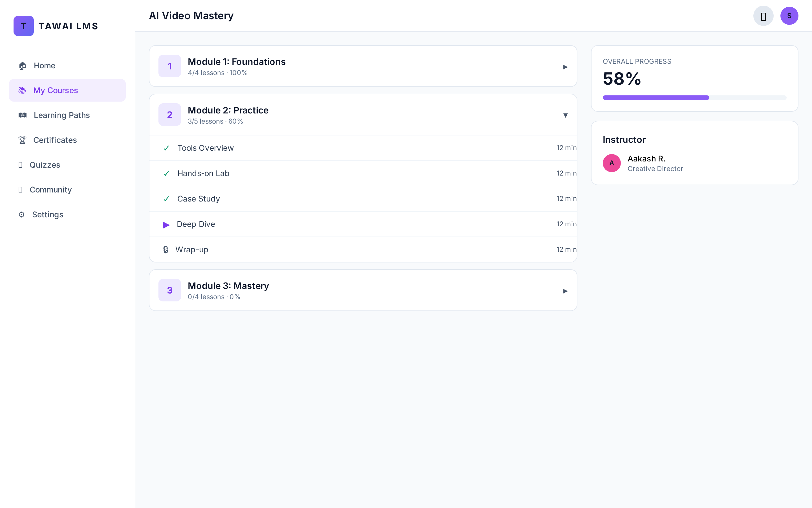Click the TAWAI LMS logo icon
Image resolution: width=812 pixels, height=508 pixels.
coord(23,26)
